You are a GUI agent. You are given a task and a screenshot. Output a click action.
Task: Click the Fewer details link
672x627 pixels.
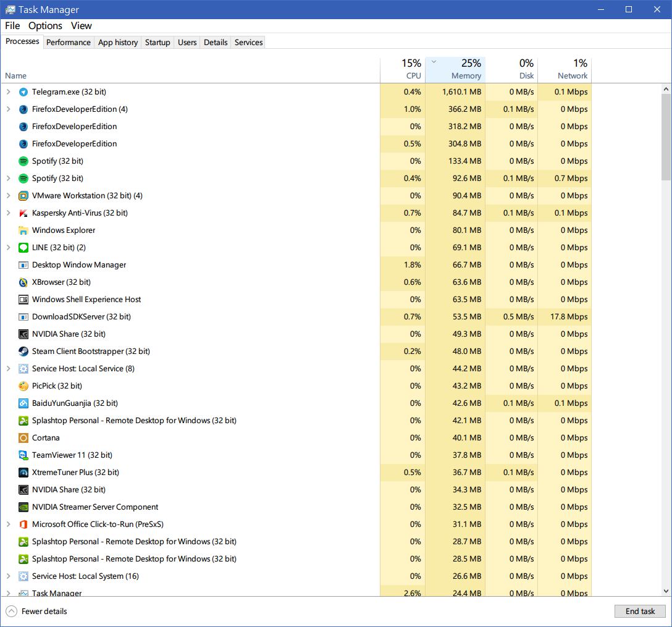click(44, 611)
